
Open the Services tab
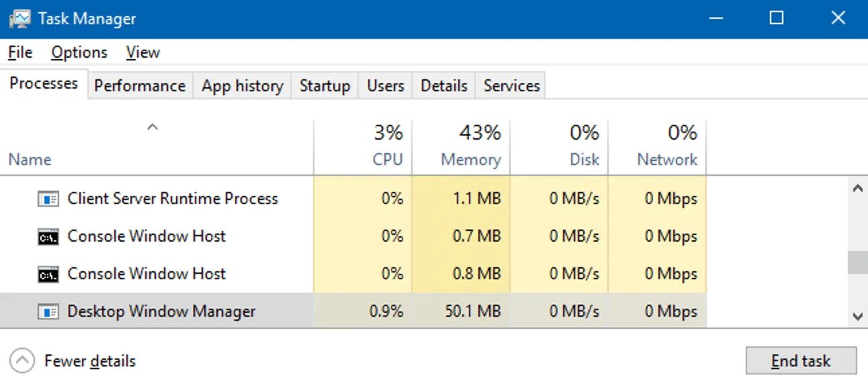[511, 86]
